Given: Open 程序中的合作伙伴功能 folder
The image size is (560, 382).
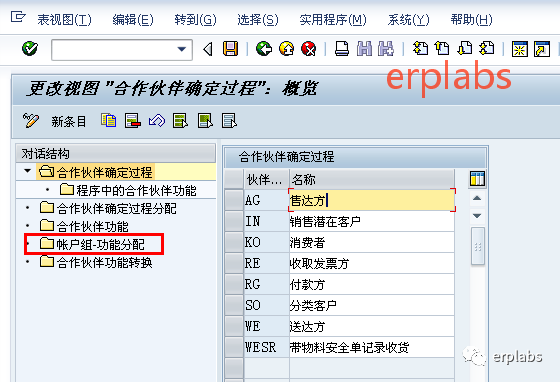Looking at the screenshot, I should pos(129,190).
